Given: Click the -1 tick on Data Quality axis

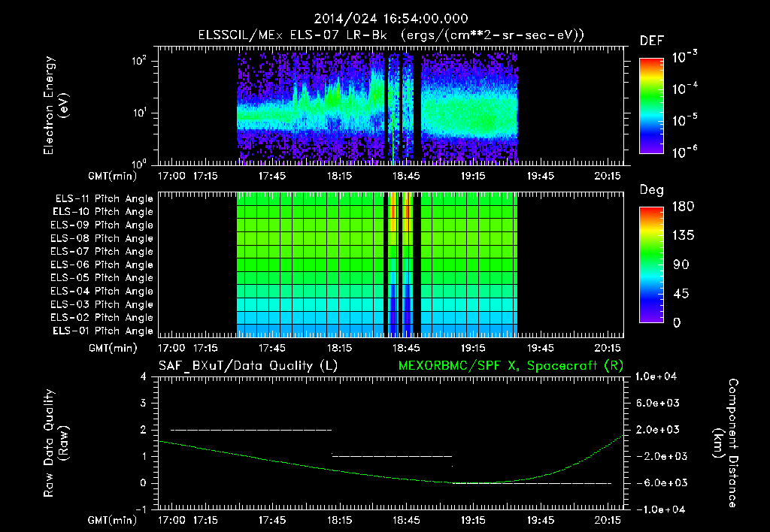Looking at the screenshot, I should point(141,509).
